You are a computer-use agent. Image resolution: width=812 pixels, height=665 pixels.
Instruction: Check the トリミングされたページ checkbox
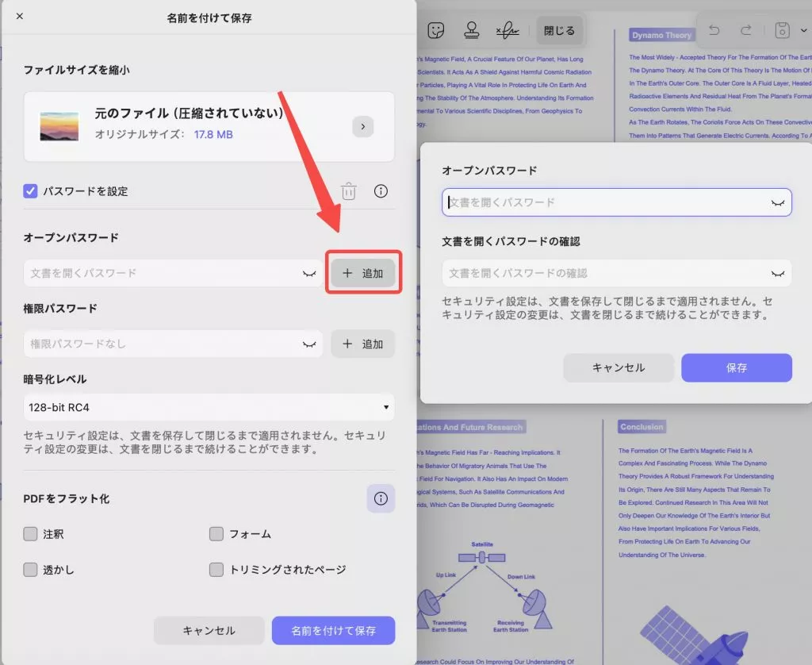(x=216, y=570)
